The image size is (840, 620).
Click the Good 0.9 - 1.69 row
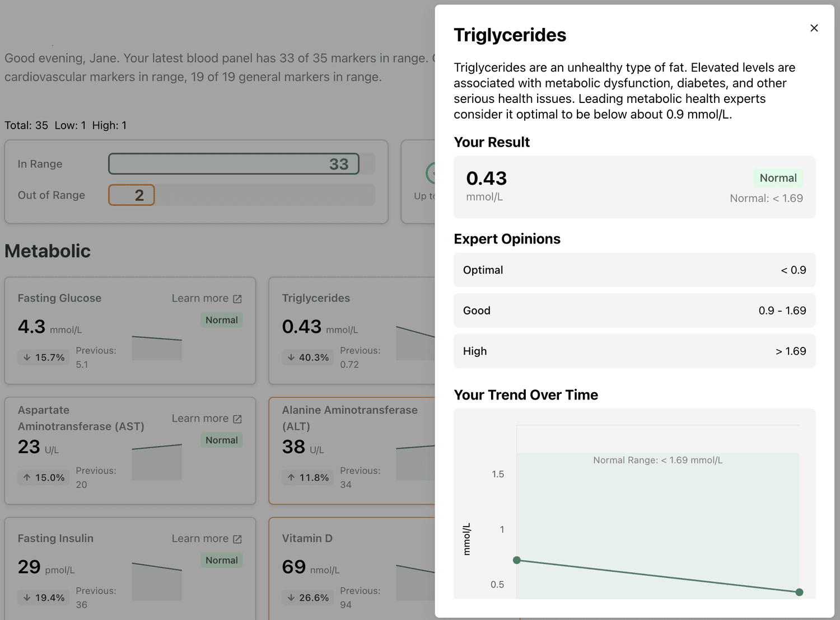pos(634,311)
